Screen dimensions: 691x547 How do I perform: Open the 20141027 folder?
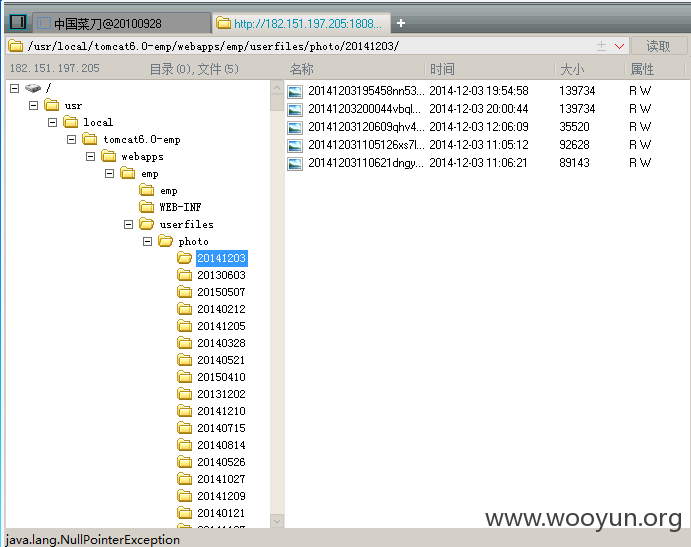pos(221,479)
